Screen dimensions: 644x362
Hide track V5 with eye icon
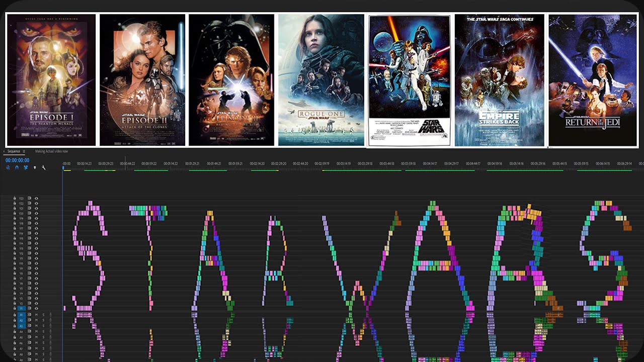pyautogui.click(x=36, y=288)
